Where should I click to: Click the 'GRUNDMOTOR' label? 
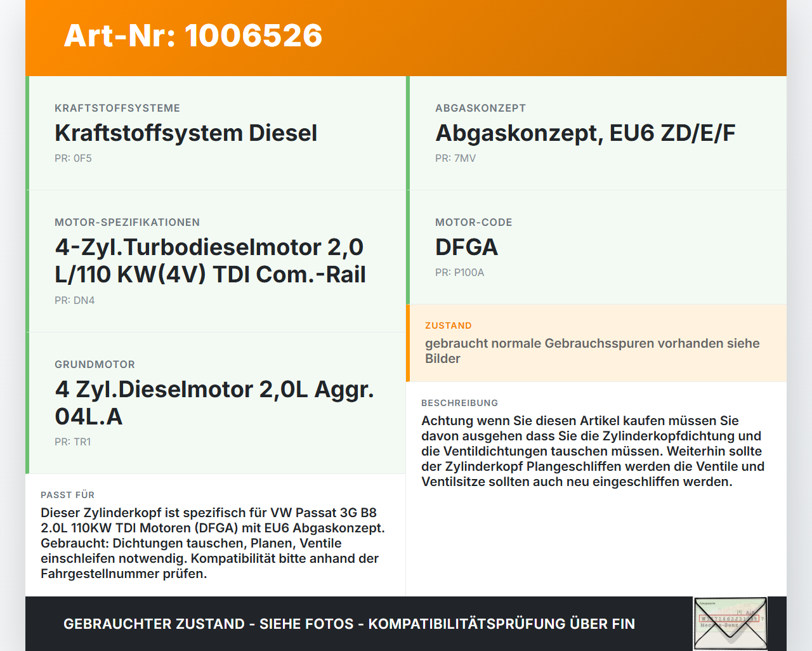click(95, 365)
